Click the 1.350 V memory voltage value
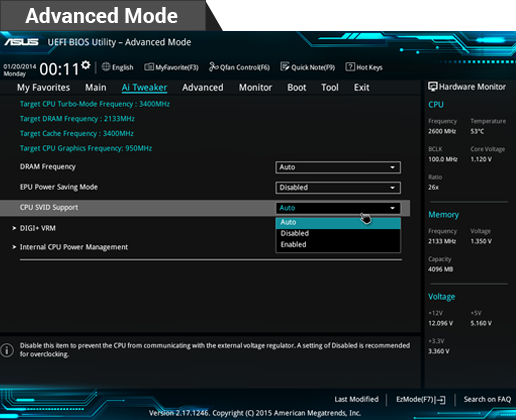Viewport: 516px width, 420px height. (481, 241)
